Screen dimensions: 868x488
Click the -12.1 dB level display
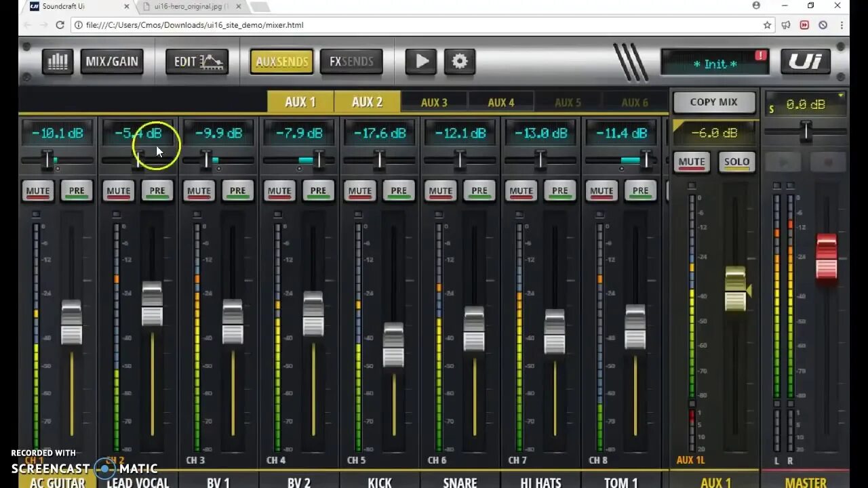(x=460, y=134)
